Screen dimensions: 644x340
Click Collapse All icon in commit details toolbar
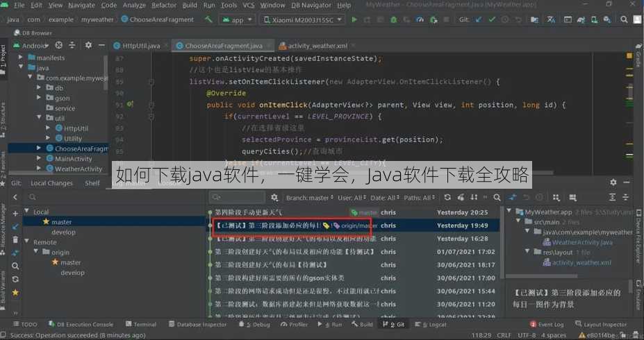tap(625, 197)
